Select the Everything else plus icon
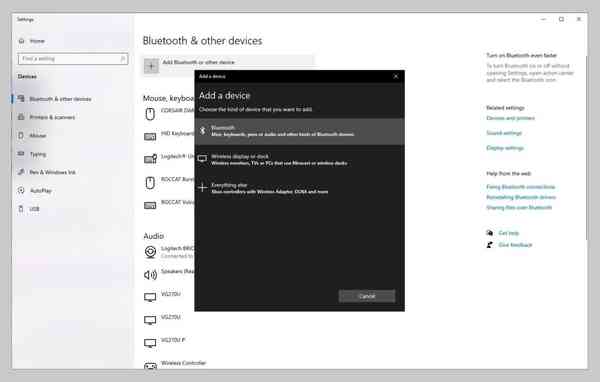600x382 pixels. 203,188
